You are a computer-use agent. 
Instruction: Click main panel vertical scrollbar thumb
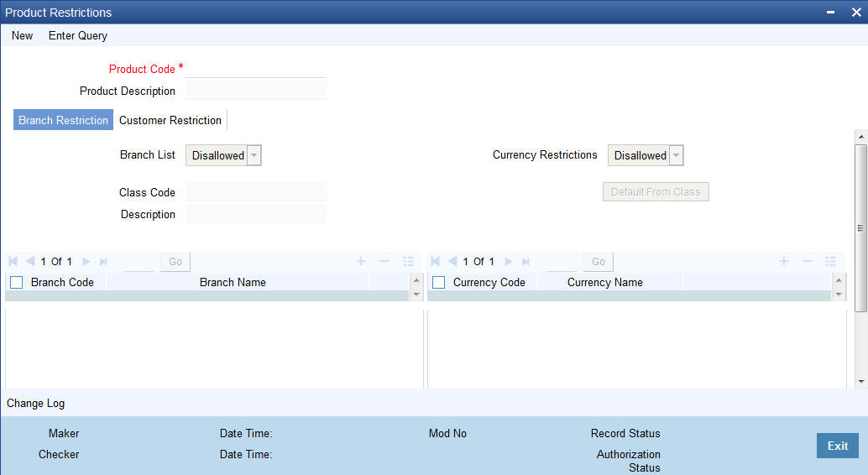click(860, 228)
